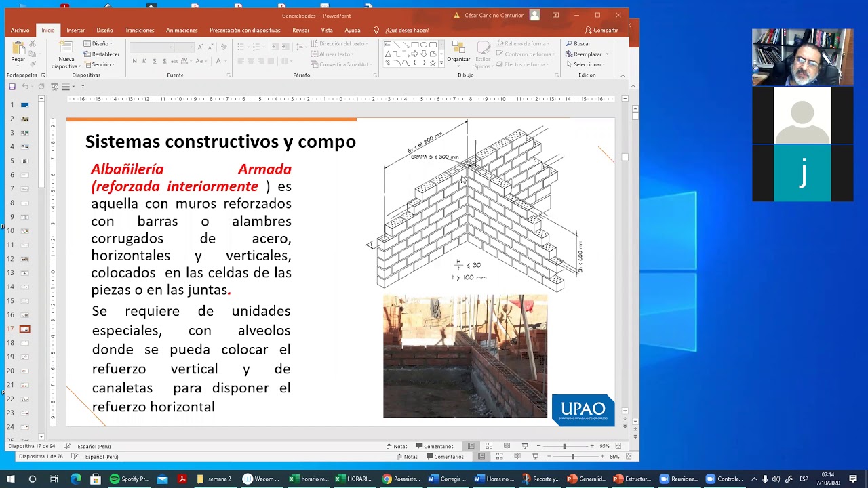Expand the shapes gallery More arrow
868x488 pixels.
(441, 63)
